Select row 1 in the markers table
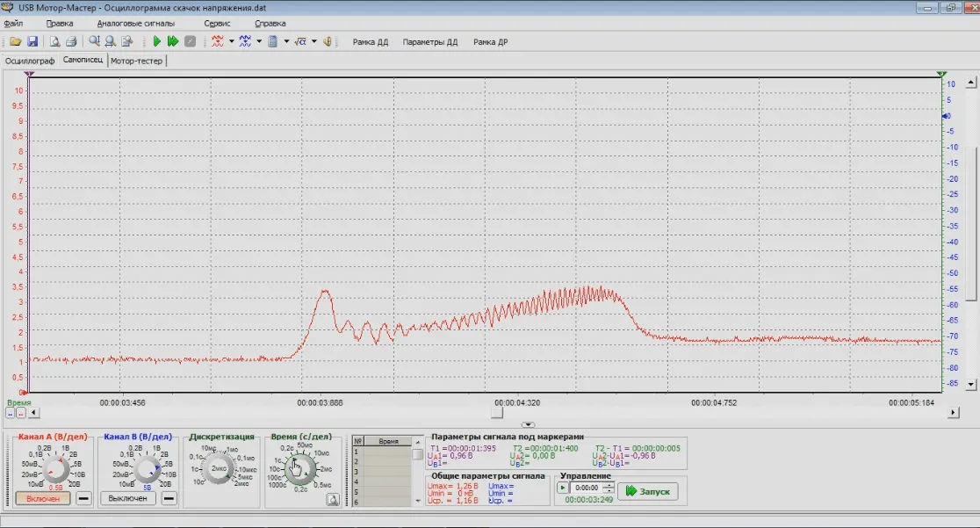The height and width of the screenshot is (528, 980). point(382,451)
